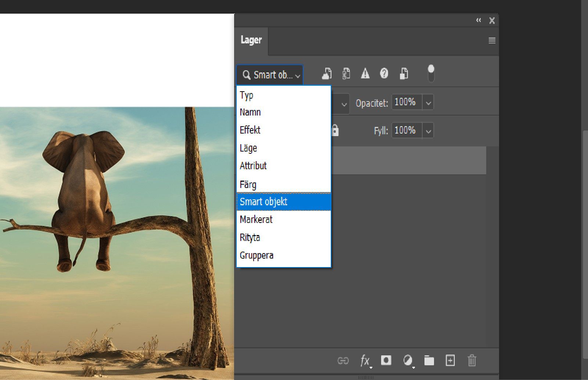This screenshot has height=380, width=588.
Task: Create a new adjustment layer
Action: 408,361
